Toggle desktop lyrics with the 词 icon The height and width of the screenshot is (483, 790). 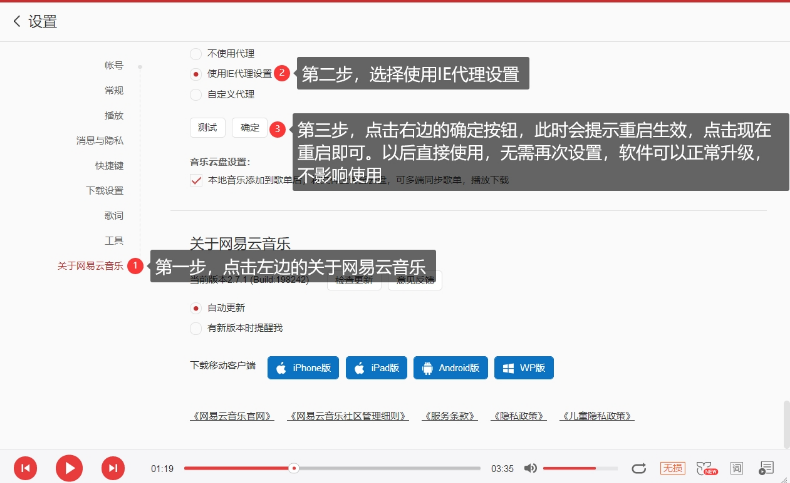click(737, 468)
